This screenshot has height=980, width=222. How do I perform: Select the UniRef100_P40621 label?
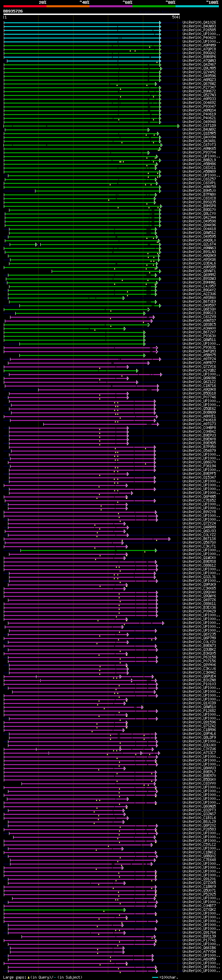pos(199,118)
